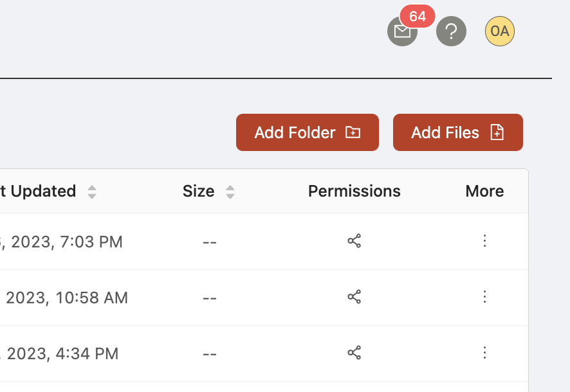The height and width of the screenshot is (392, 570).
Task: Open the OA user avatar menu
Action: (500, 31)
